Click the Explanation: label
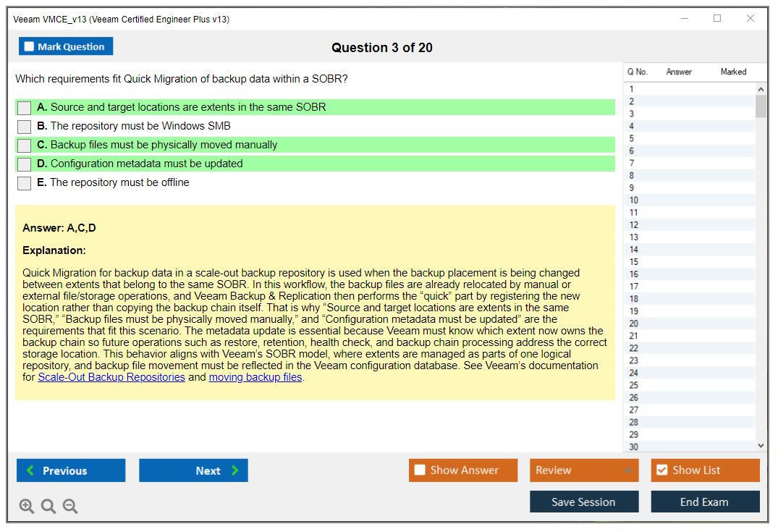This screenshot has height=532, width=778. point(54,250)
